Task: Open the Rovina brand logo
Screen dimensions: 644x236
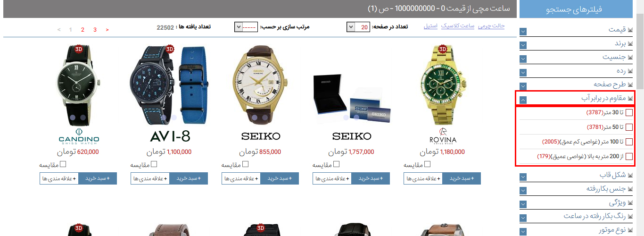Action: 443,136
